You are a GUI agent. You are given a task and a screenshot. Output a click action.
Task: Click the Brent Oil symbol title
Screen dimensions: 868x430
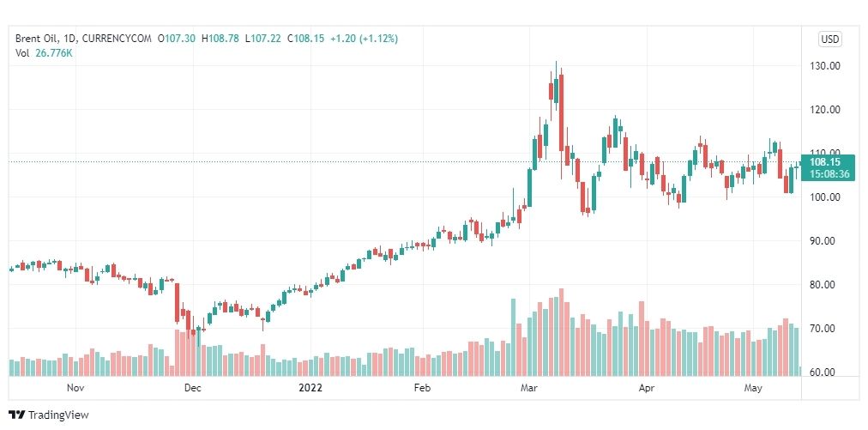point(33,39)
